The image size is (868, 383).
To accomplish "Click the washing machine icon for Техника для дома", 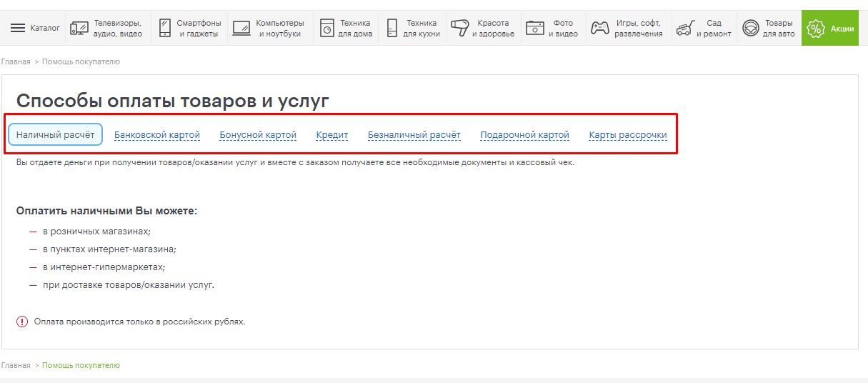I will tap(326, 28).
